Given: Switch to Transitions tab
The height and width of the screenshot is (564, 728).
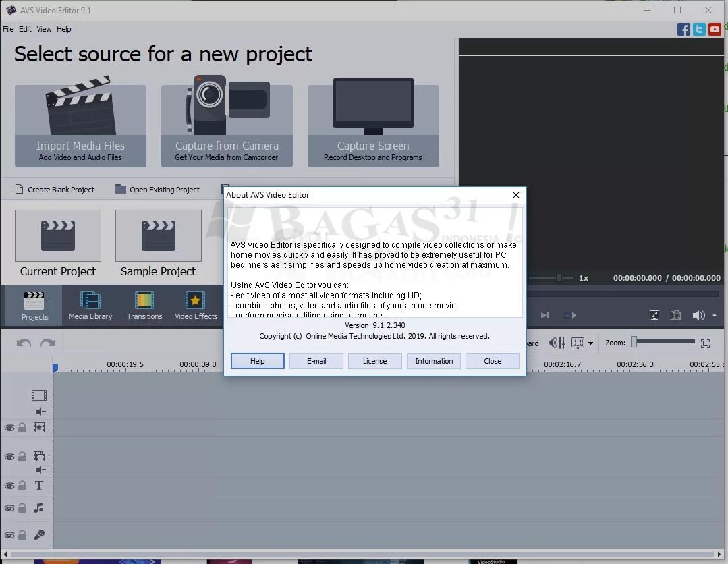Looking at the screenshot, I should [144, 306].
